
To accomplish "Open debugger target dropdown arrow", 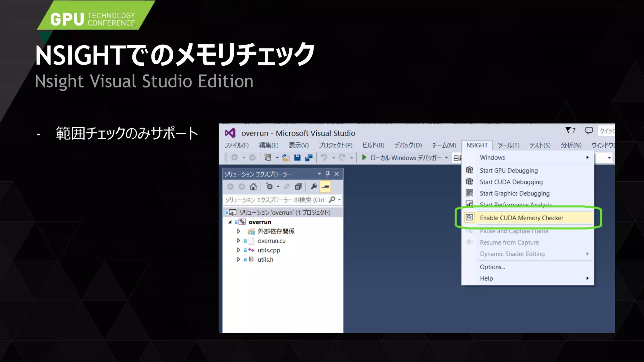I will pyautogui.click(x=446, y=158).
